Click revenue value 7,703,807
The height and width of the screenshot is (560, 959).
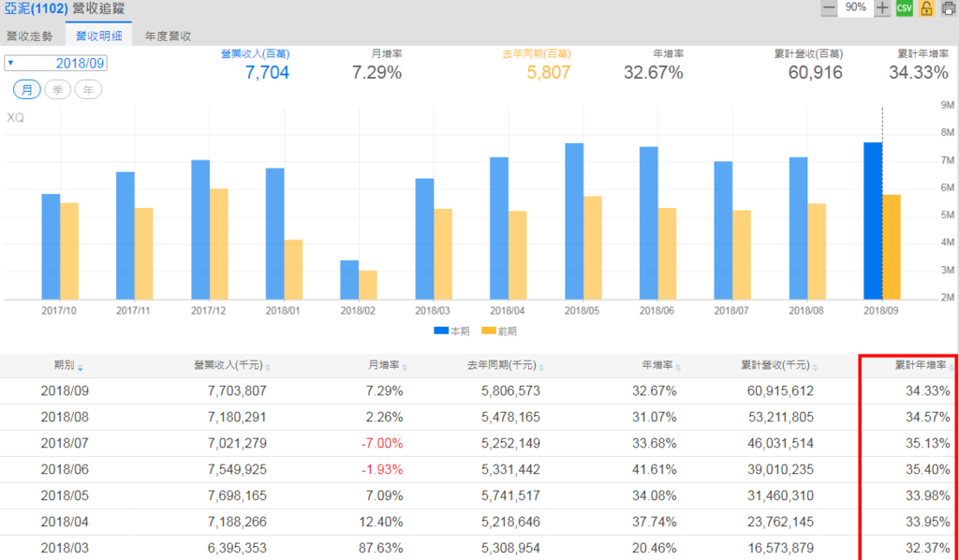[x=237, y=391]
